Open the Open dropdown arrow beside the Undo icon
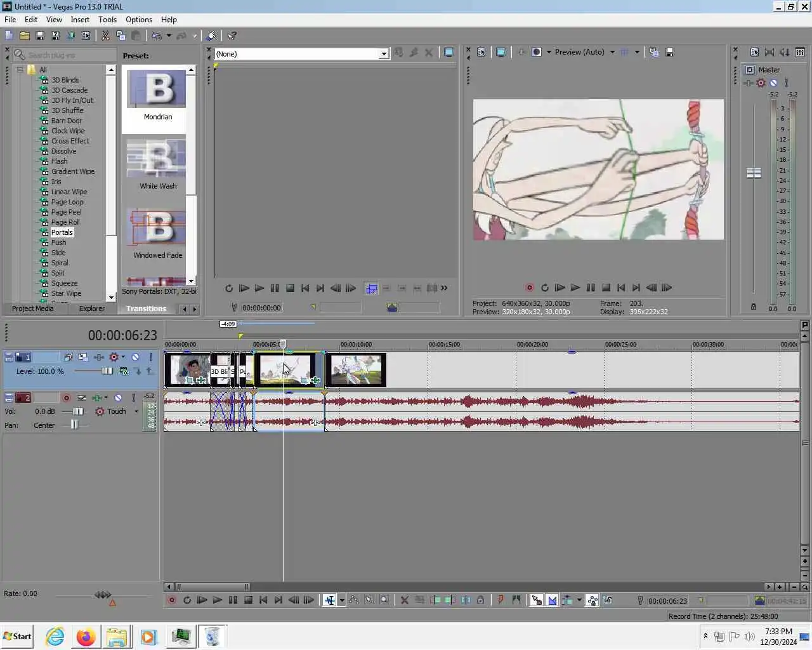812x650 pixels. (169, 36)
